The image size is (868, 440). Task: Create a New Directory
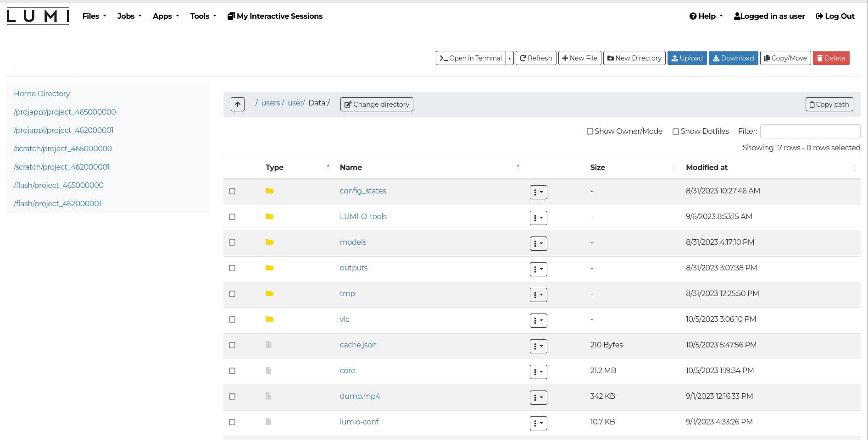[x=634, y=58]
